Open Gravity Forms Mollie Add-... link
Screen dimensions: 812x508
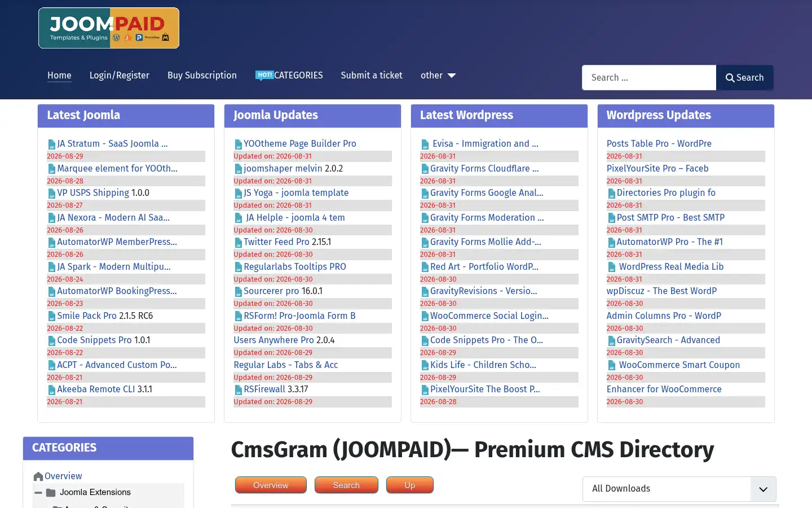click(x=486, y=242)
